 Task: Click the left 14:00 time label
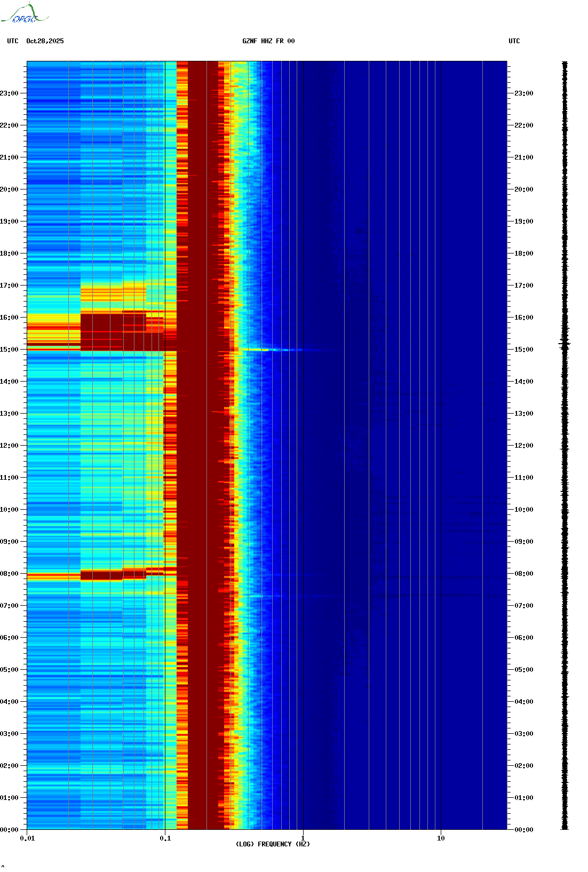9,382
